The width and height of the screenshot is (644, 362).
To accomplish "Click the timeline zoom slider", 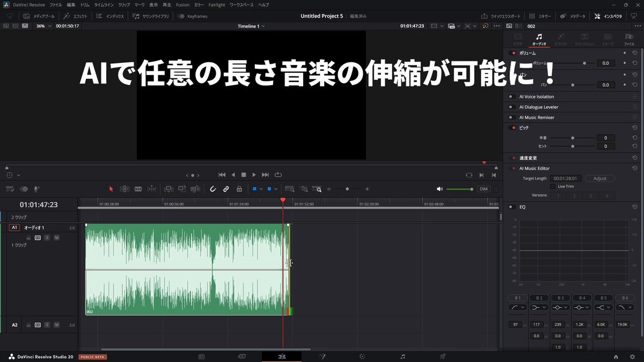I will (x=348, y=189).
